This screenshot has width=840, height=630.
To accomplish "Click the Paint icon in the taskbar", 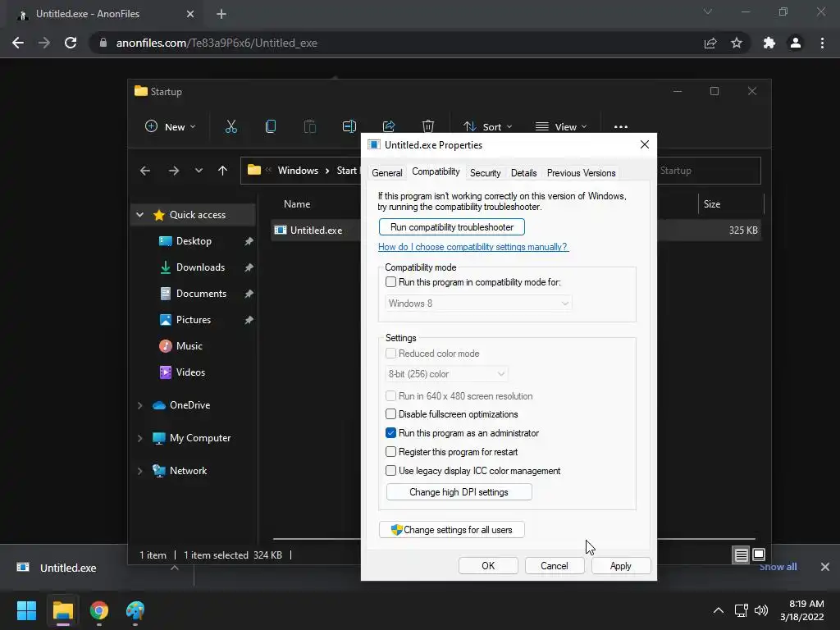I will 135,610.
